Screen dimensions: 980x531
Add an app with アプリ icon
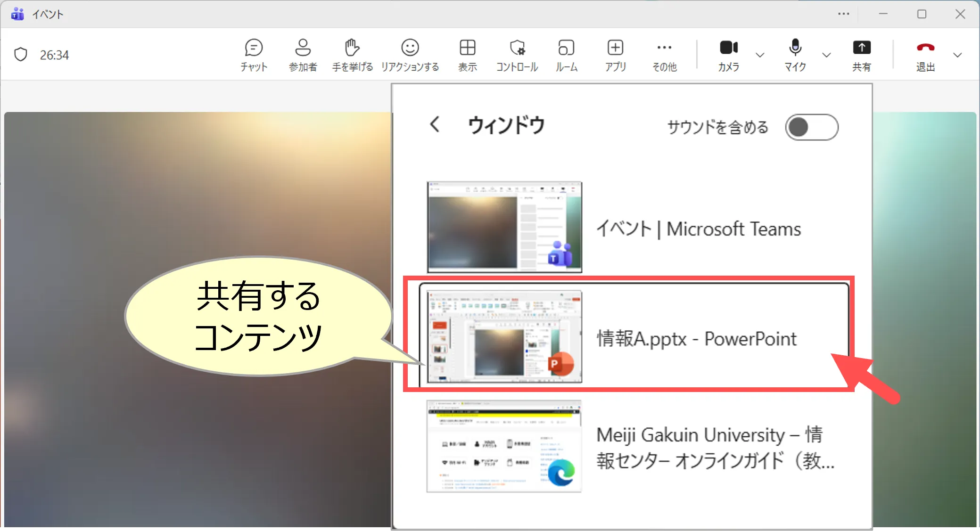click(x=615, y=55)
